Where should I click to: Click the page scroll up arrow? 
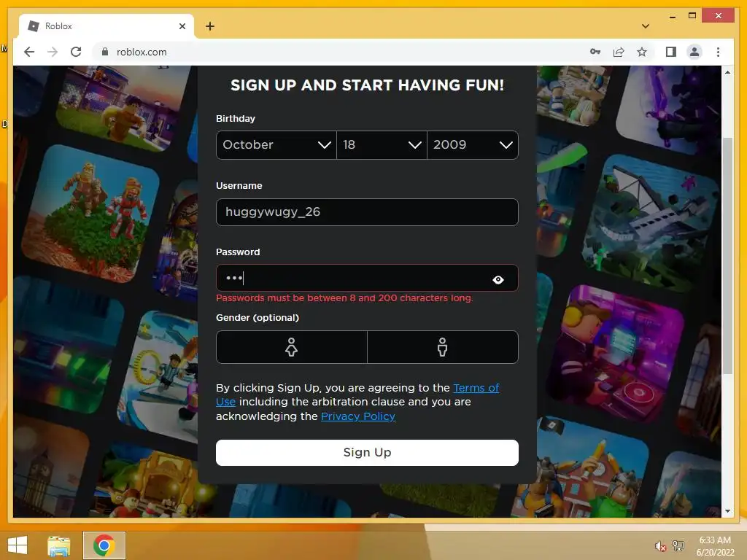coord(727,72)
